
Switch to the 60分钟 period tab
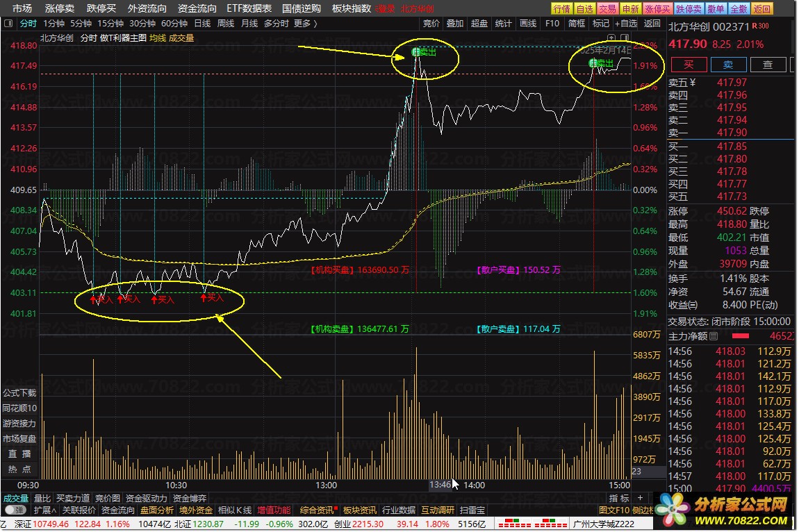[x=174, y=24]
